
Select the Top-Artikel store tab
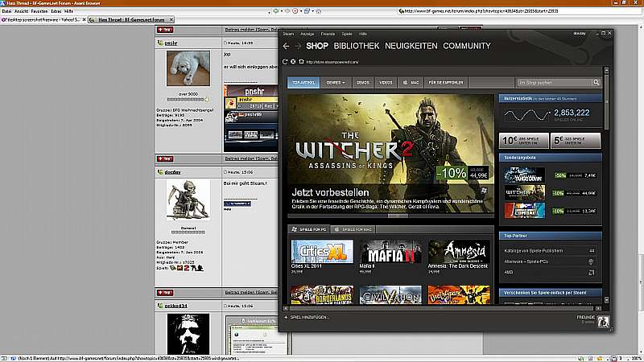pyautogui.click(x=303, y=83)
